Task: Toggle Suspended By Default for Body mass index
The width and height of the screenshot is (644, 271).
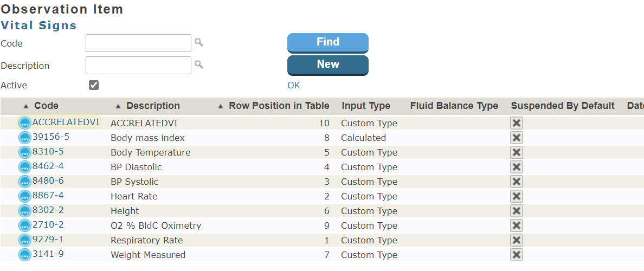Action: (517, 138)
